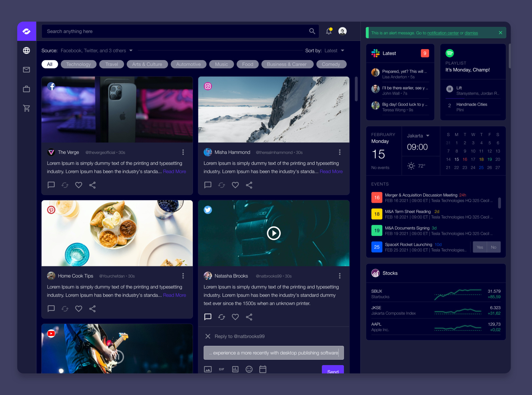Switch to the Music category tab

coord(221,64)
